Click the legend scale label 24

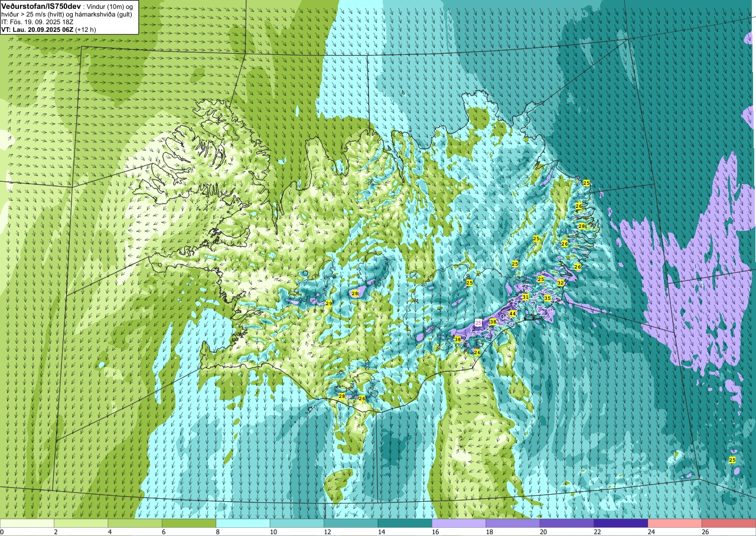652,532
